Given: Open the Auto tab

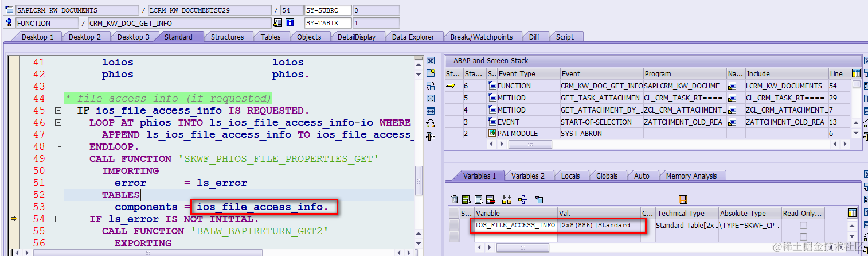Looking at the screenshot, I should tap(642, 176).
